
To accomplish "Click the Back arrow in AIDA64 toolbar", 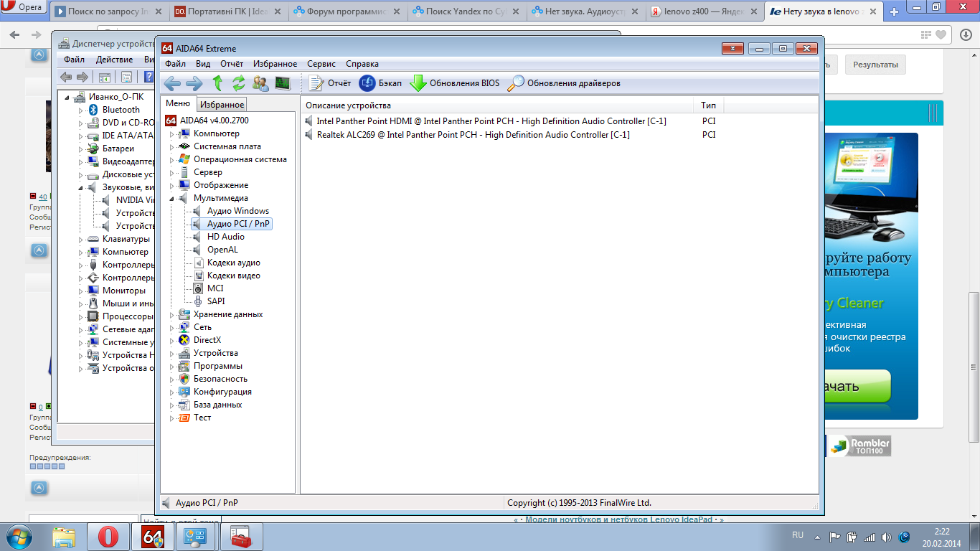I will click(172, 83).
